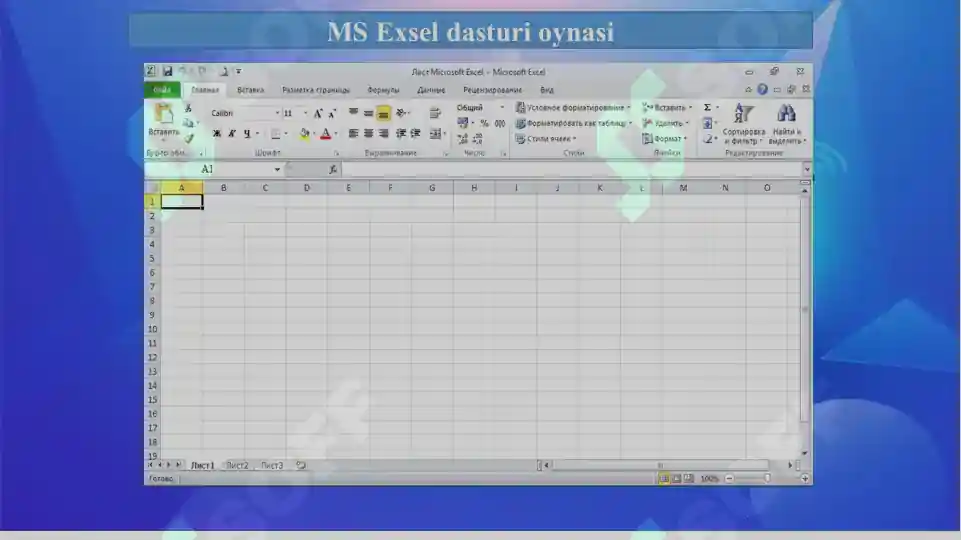Viewport: 961px width, 540px height.
Task: Click the AutoSum sigma icon
Action: tap(707, 108)
